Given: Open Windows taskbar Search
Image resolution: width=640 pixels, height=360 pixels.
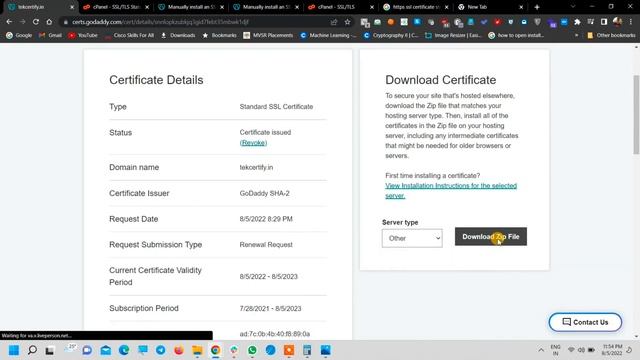Looking at the screenshot, I should 32,350.
